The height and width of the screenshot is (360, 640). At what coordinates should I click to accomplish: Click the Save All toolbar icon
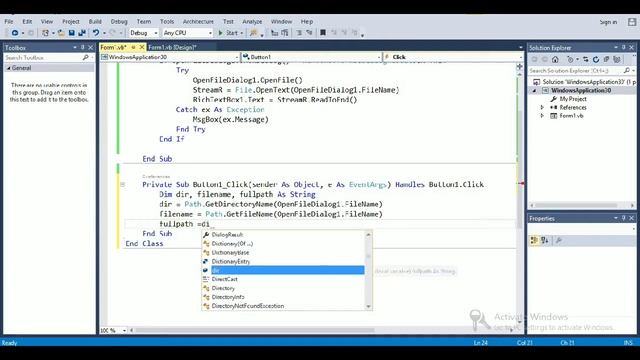[82, 33]
